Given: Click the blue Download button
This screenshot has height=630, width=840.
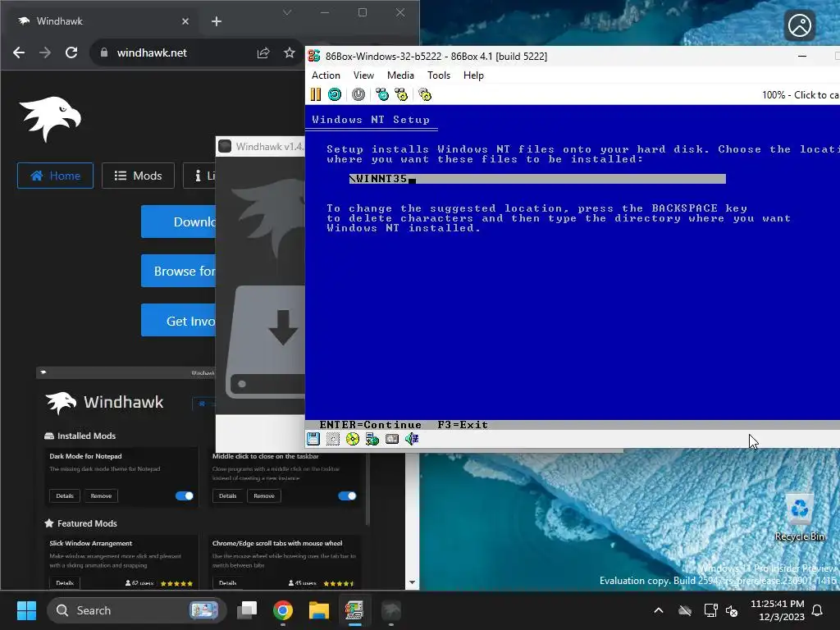Looking at the screenshot, I should pos(178,221).
